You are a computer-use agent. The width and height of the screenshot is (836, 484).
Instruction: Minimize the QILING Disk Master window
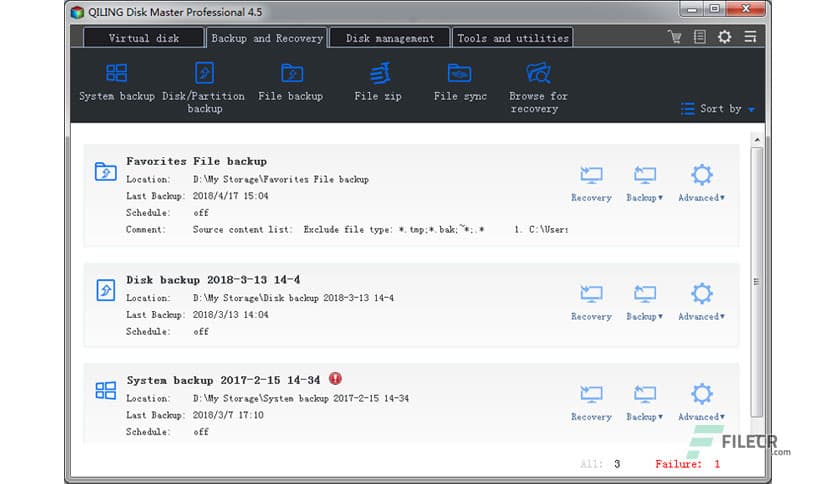692,9
